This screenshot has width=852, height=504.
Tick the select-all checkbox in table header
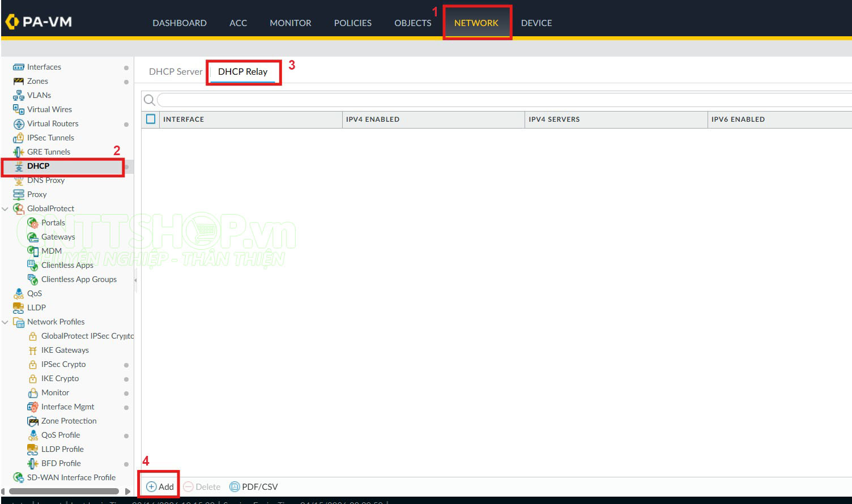pyautogui.click(x=151, y=119)
